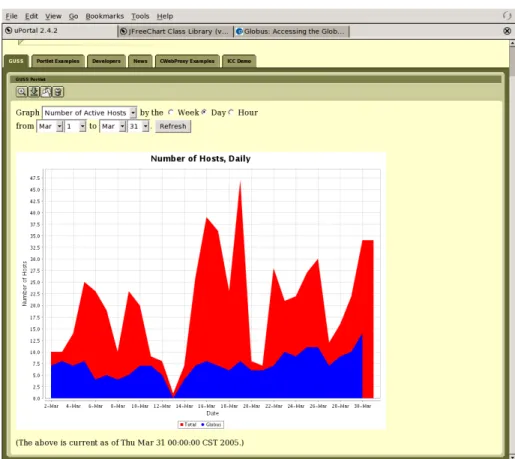Close the current browser tab with X icon
This screenshot has height=459, width=515.
pos(507,31)
